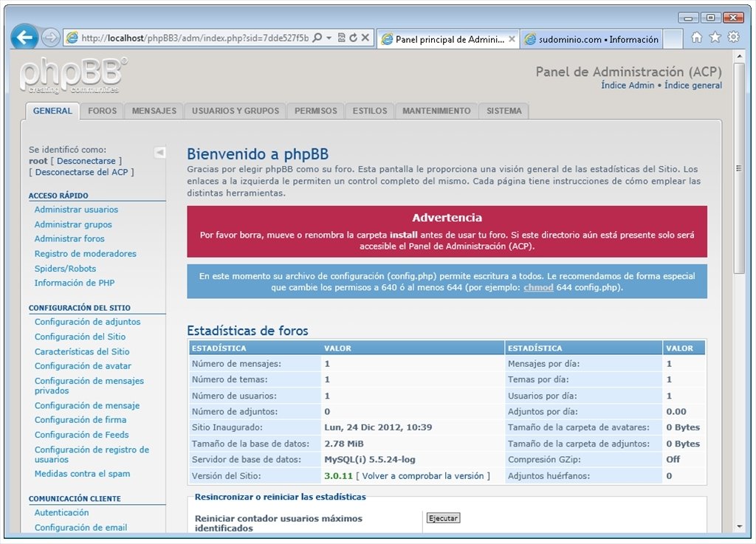Screen dimensions: 756x544
Task: Open Configuración de avatar
Action: coord(83,366)
